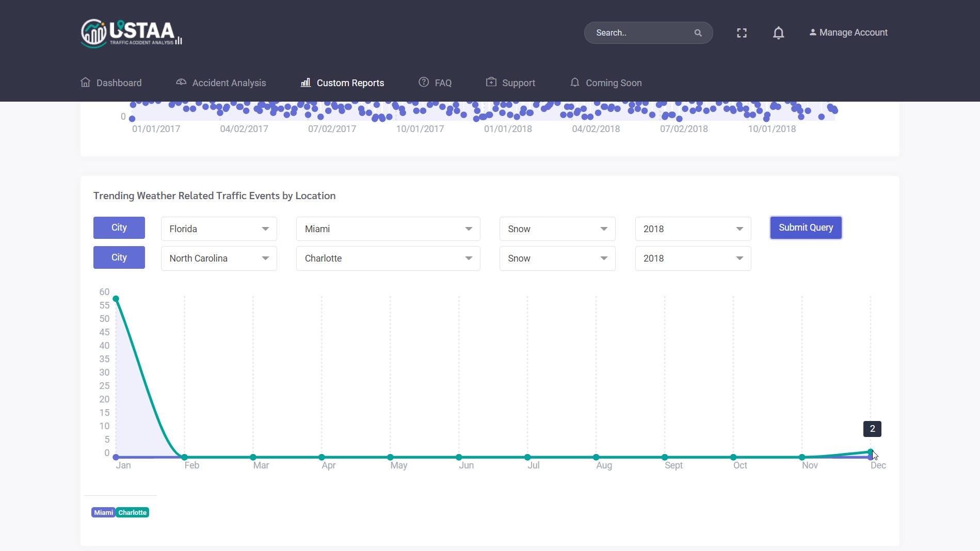Open the first Snow weather dropdown
Screen dimensions: 980x551
[x=557, y=229]
